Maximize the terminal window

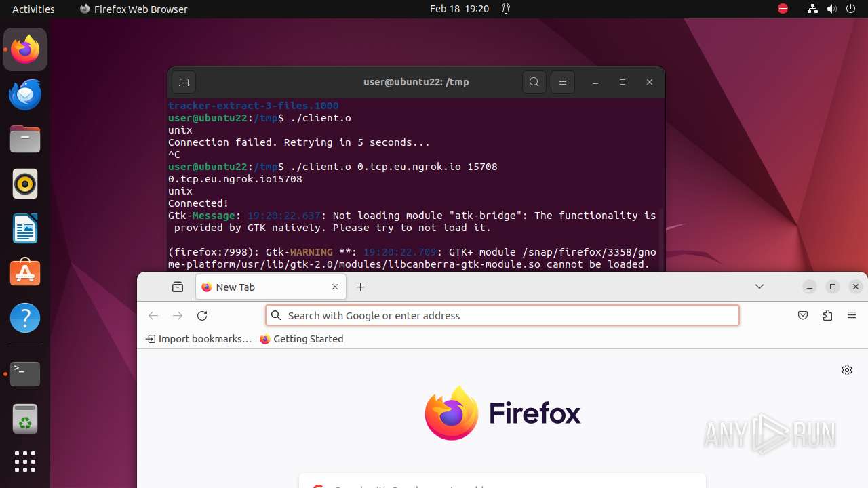(623, 82)
